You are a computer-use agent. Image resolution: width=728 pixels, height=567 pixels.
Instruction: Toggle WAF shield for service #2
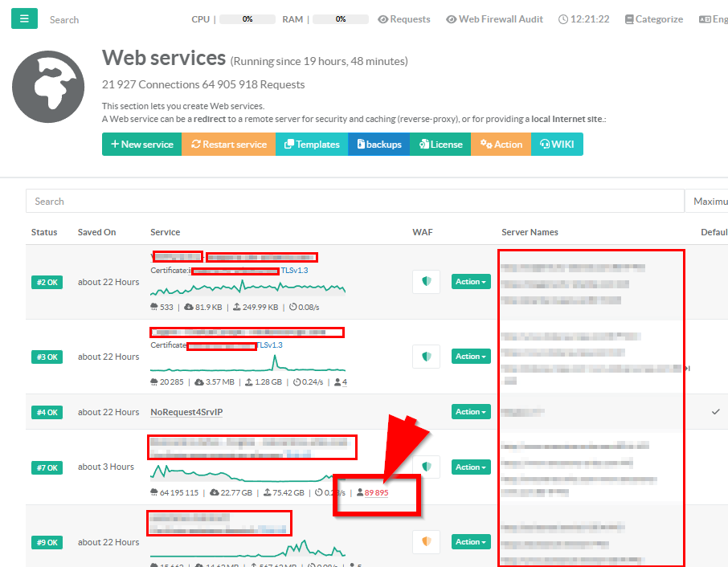pyautogui.click(x=426, y=282)
